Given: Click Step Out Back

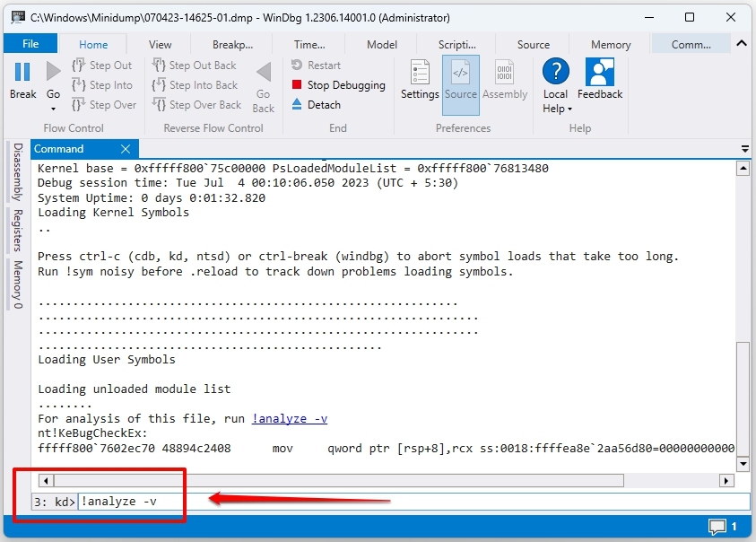Looking at the screenshot, I should pos(194,66).
